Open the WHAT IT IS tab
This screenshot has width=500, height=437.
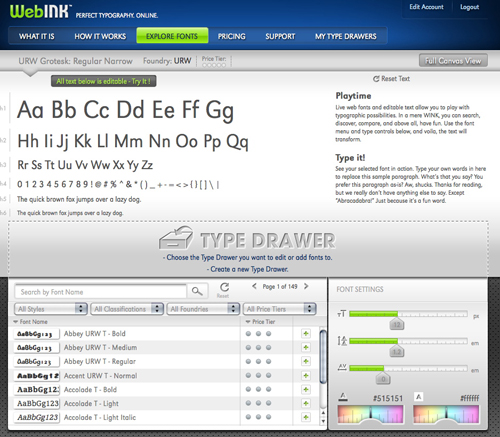click(x=37, y=36)
